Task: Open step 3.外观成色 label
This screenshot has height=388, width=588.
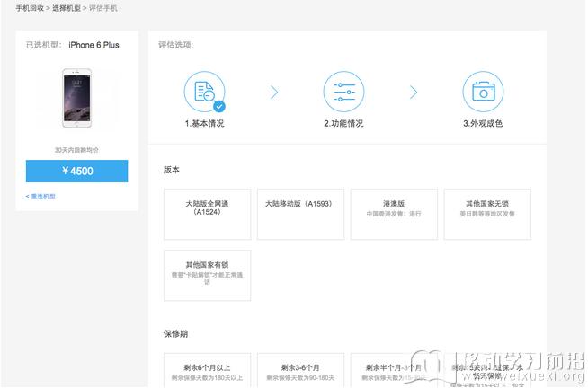Action: 483,124
